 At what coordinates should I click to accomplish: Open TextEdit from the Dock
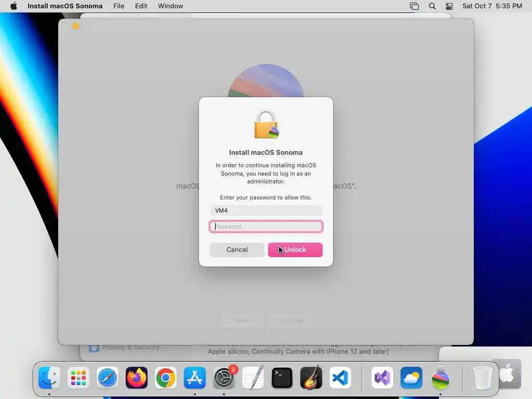tap(253, 377)
